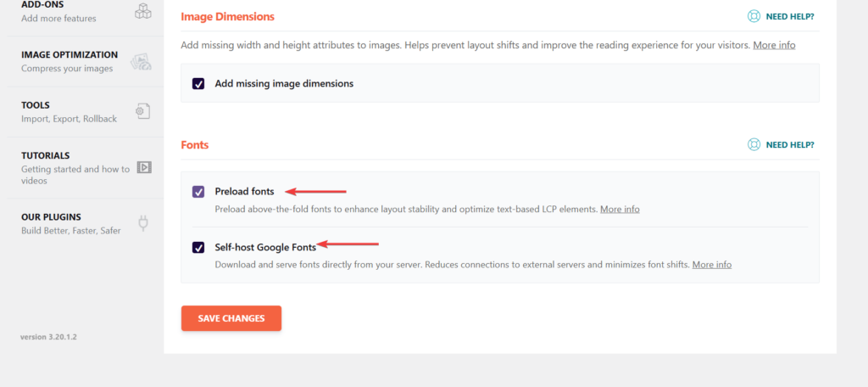Click the Tutorials video play icon

click(x=144, y=167)
